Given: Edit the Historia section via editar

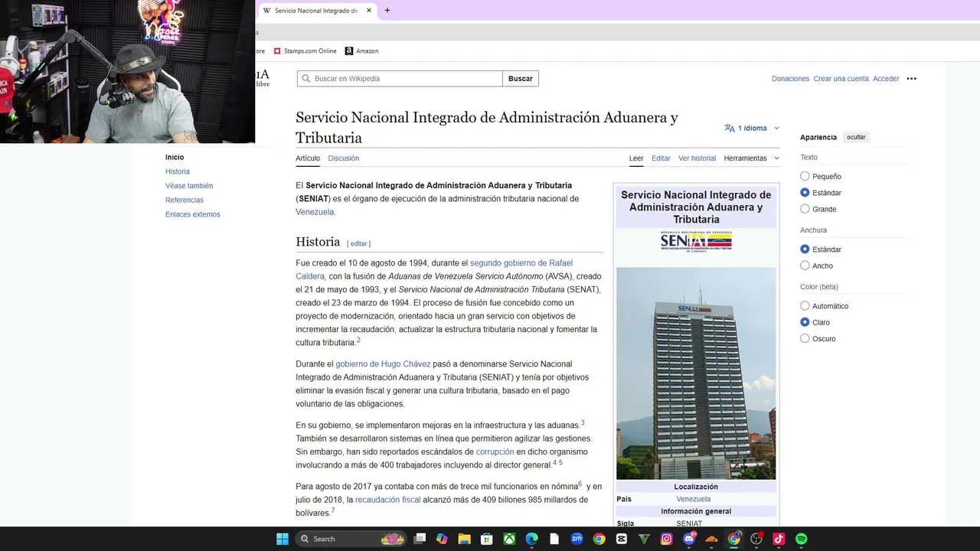Looking at the screenshot, I should pos(359,243).
